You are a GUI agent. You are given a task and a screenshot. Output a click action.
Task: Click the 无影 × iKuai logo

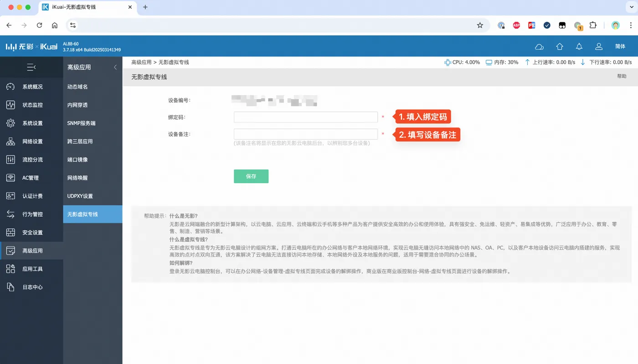point(31,46)
